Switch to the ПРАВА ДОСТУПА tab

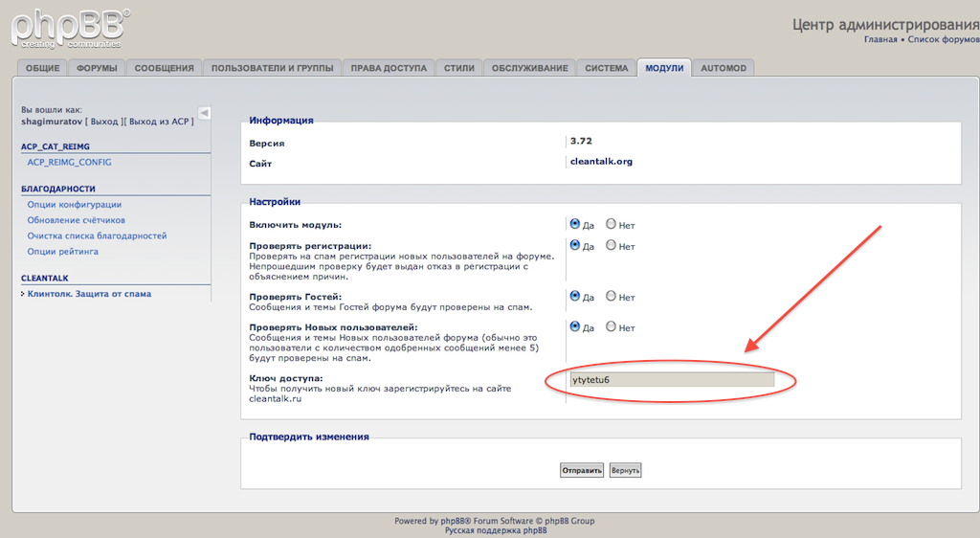tap(389, 68)
